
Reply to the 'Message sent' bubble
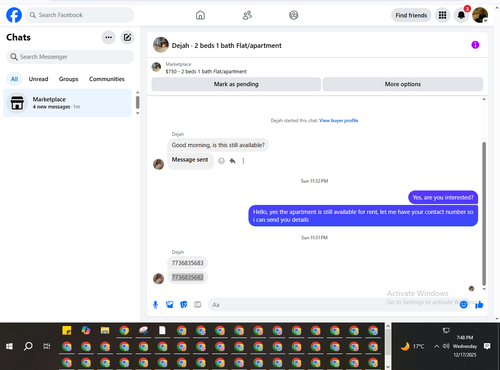click(232, 161)
